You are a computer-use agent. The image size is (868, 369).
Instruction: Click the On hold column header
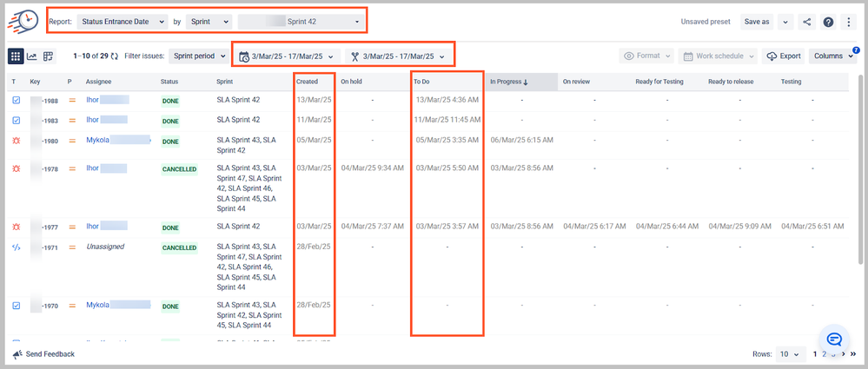(352, 82)
